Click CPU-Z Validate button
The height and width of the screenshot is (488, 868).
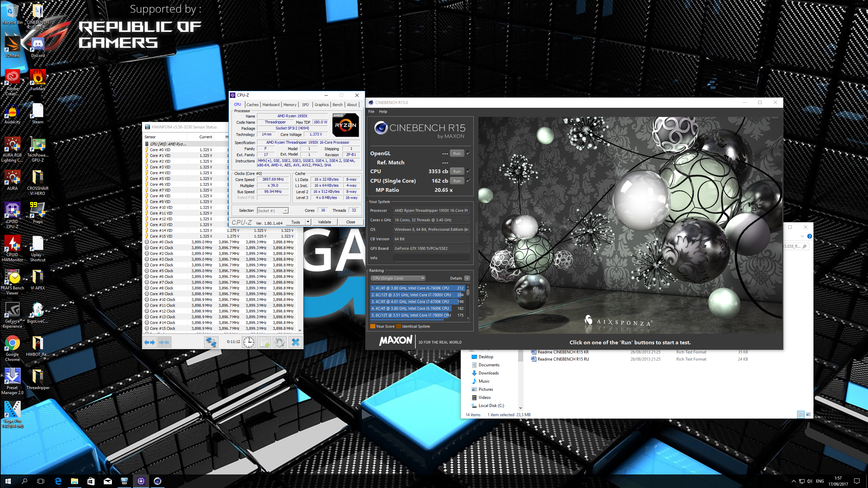pyautogui.click(x=324, y=222)
